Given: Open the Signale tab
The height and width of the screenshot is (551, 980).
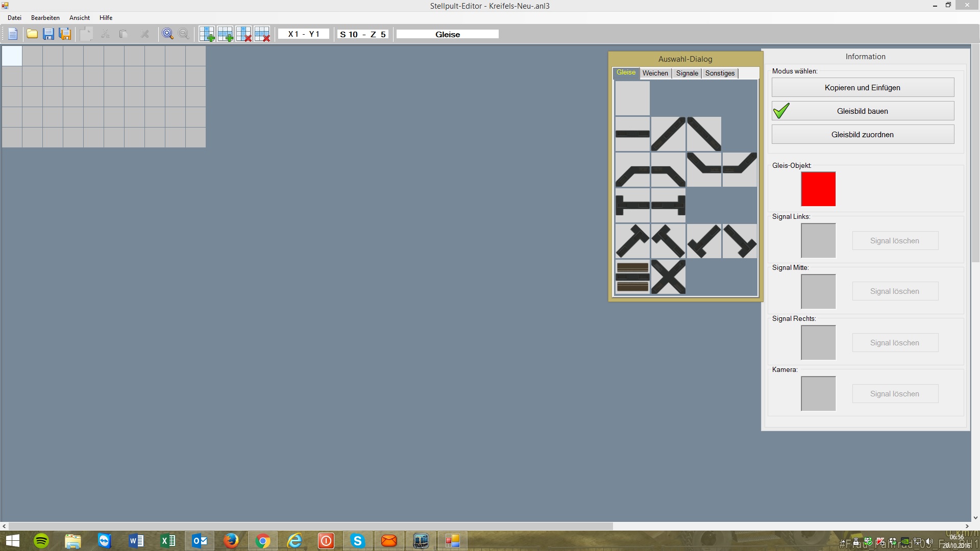Looking at the screenshot, I should click(687, 73).
